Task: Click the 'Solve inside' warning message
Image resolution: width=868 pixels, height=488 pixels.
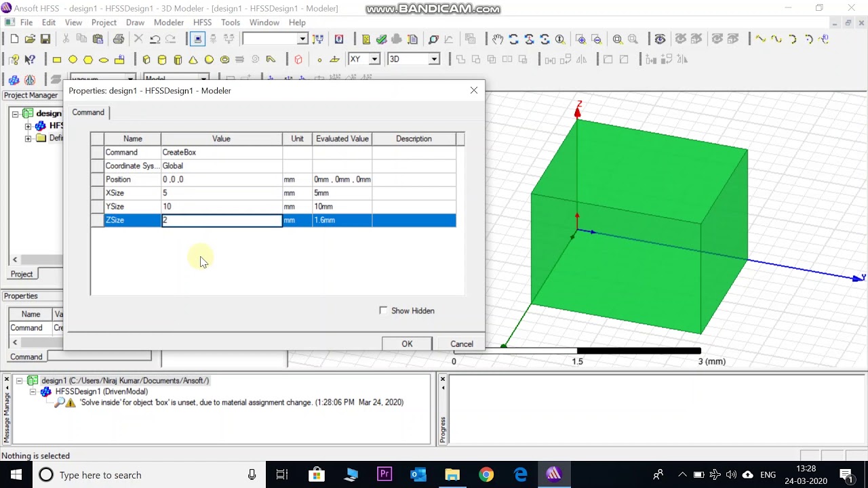Action: pos(241,403)
